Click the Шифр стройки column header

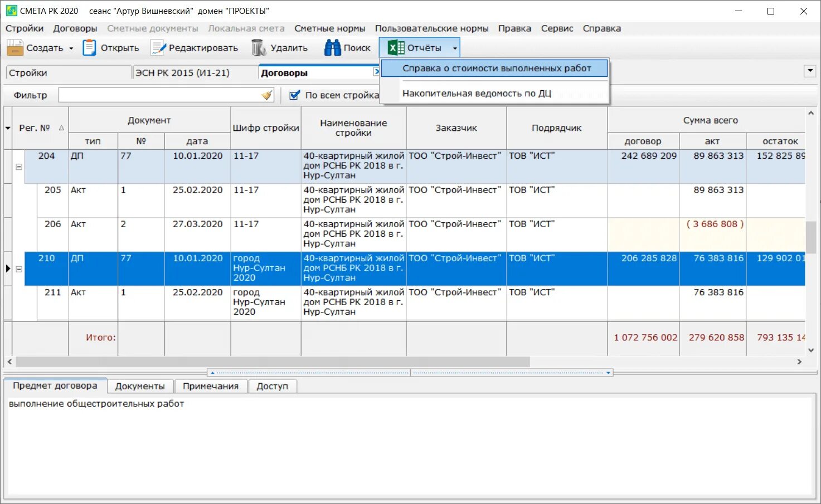click(x=266, y=128)
